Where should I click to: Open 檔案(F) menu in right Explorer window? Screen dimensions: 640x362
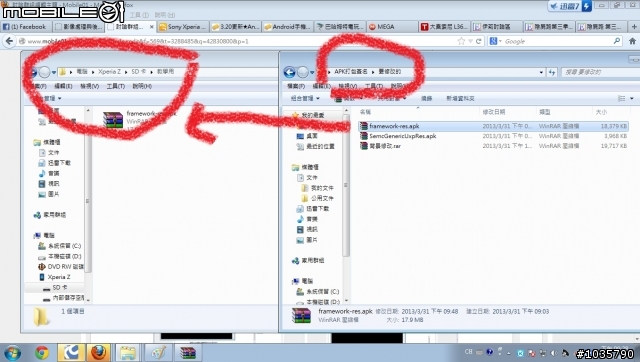click(x=296, y=86)
